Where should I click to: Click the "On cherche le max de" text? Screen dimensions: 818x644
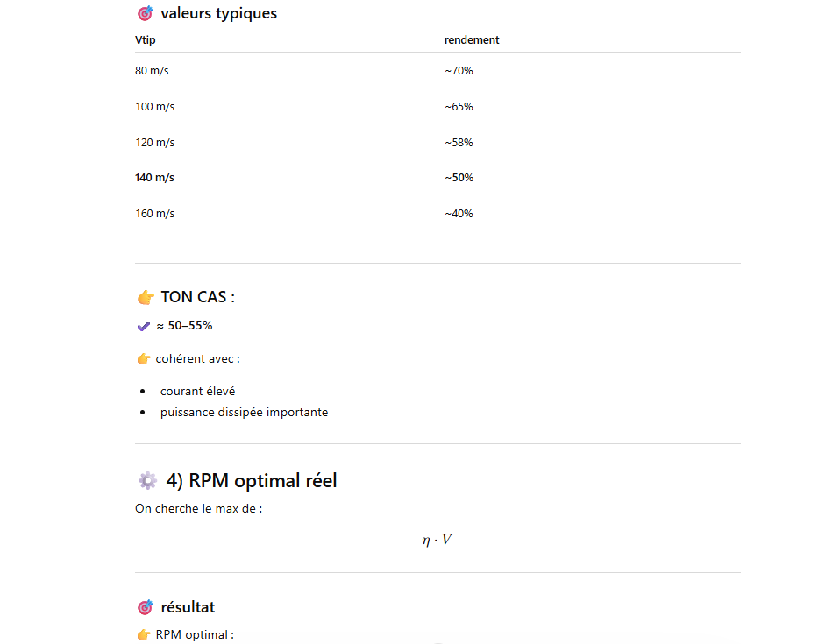coord(198,509)
